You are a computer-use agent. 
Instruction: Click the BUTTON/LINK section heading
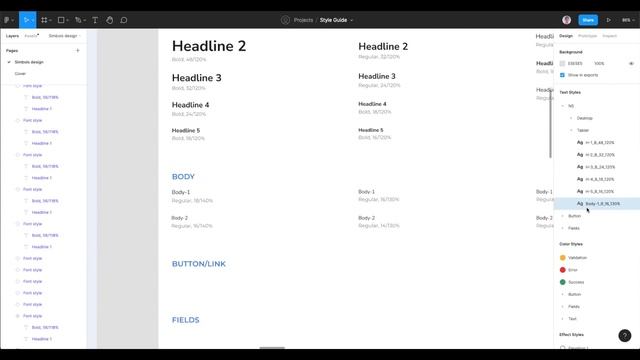point(199,264)
